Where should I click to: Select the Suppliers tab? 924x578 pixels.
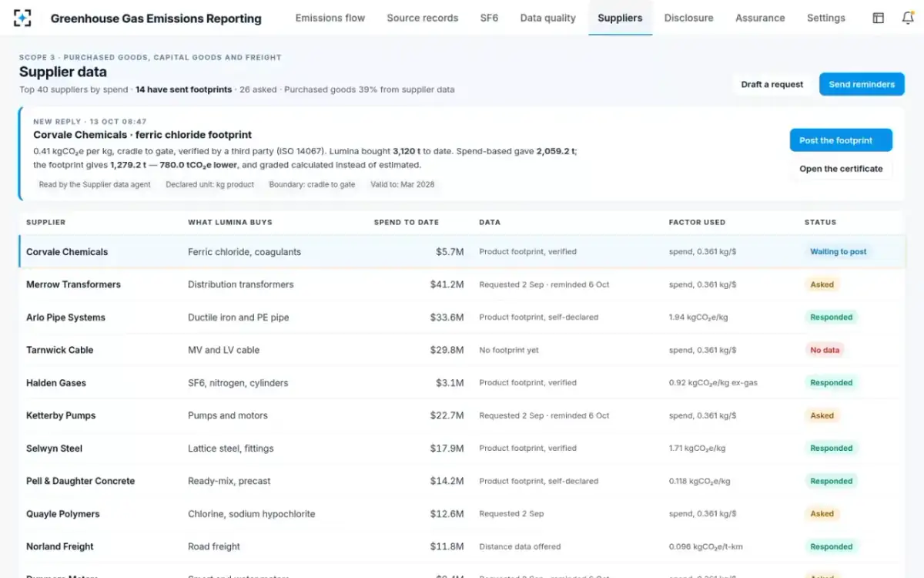[620, 18]
